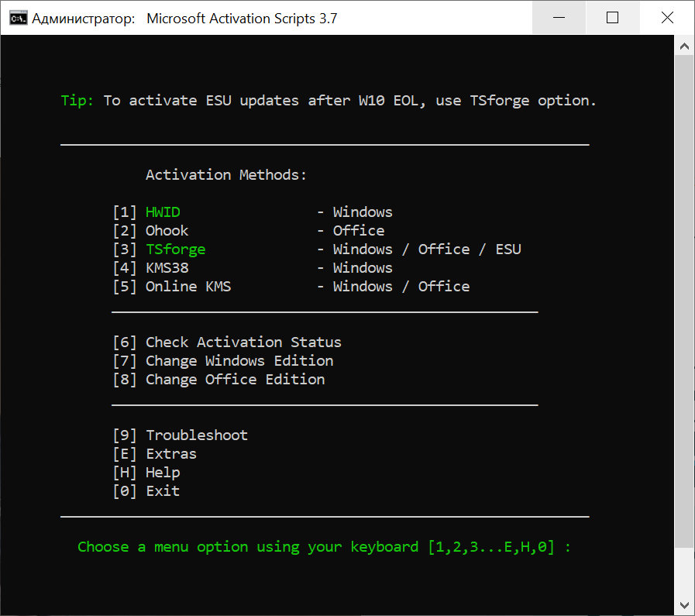Click the '[0]' key label
Viewport: 695px width, 616px height.
tap(125, 491)
